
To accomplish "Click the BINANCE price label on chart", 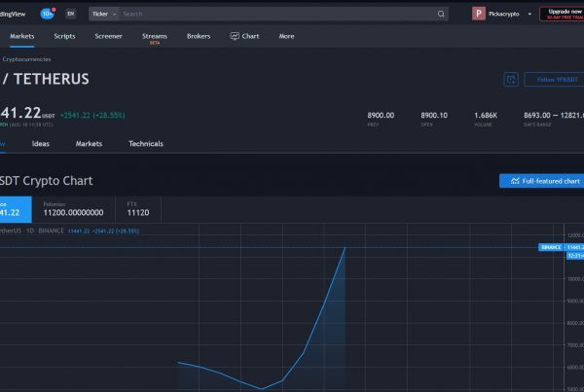I will pos(551,247).
